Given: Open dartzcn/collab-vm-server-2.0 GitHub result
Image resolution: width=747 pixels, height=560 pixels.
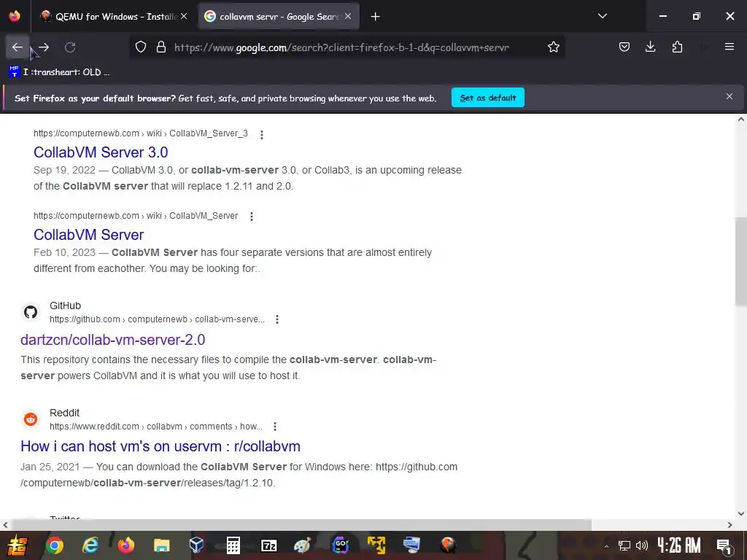Looking at the screenshot, I should click(113, 340).
